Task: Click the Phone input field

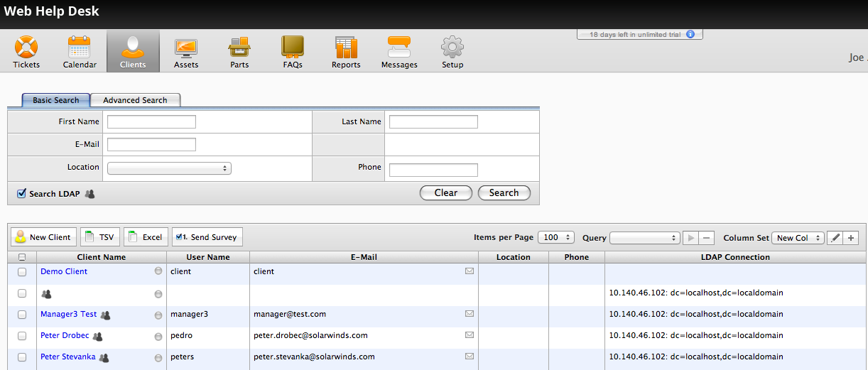Action: click(433, 170)
